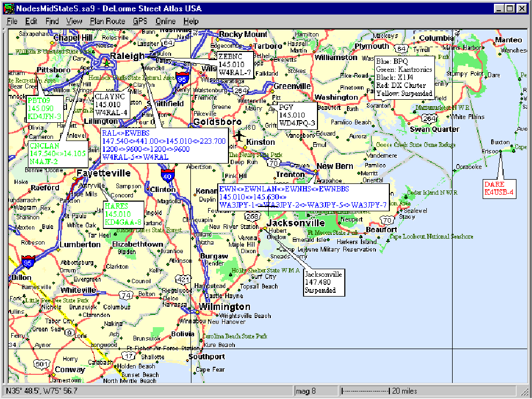Select the HARES KD4GAA-8 node label
Image resolution: width=532 pixels, height=399 pixels.
123,215
